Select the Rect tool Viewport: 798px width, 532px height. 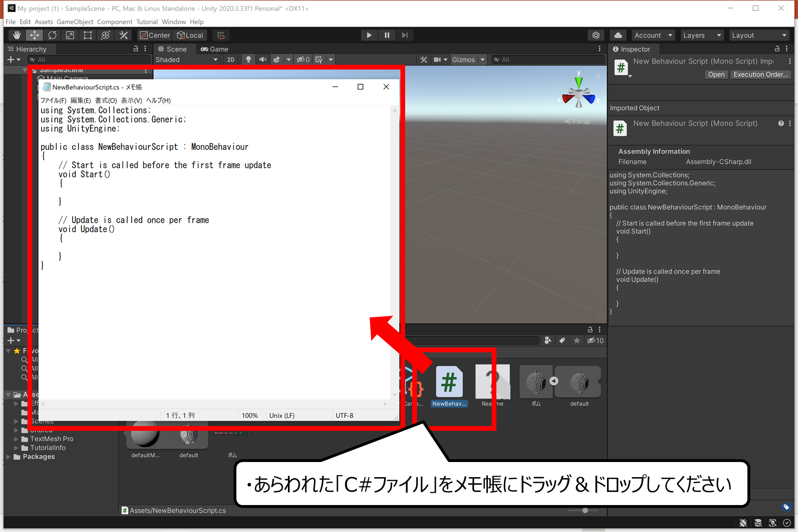tap(88, 35)
